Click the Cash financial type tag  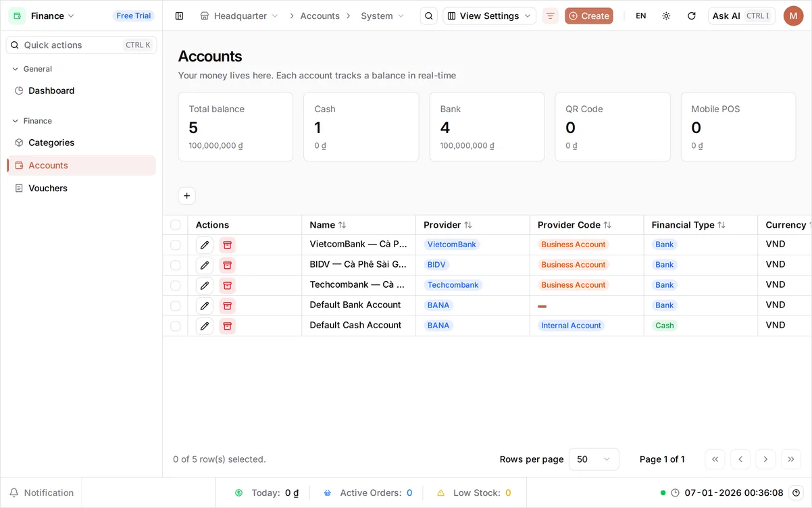click(665, 326)
